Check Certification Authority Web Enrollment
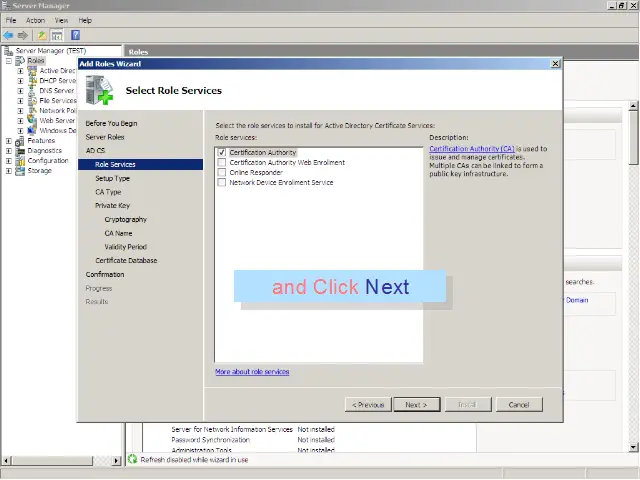Screen dimensions: 640x480 click(222, 162)
